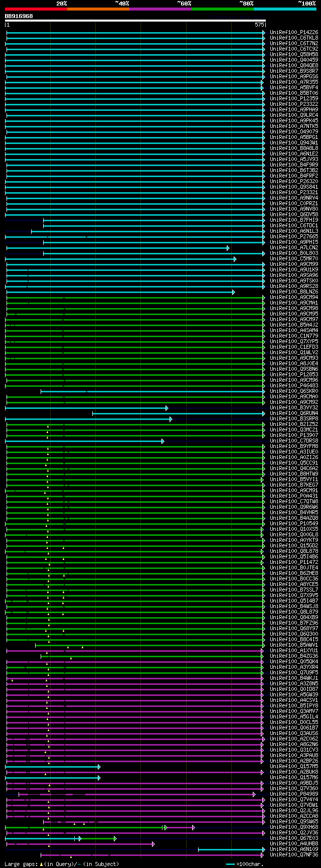Open hit UniRef100_A9CM99

point(294,264)
